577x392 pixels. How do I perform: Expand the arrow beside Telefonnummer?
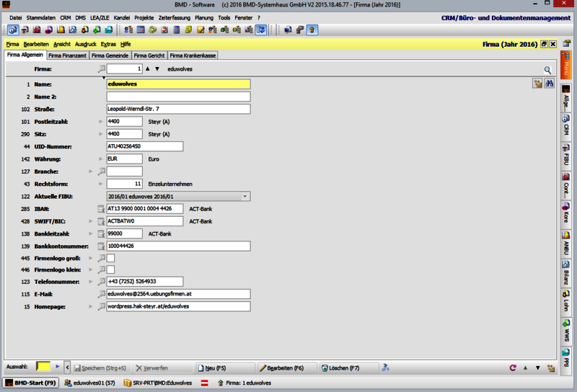click(x=91, y=282)
